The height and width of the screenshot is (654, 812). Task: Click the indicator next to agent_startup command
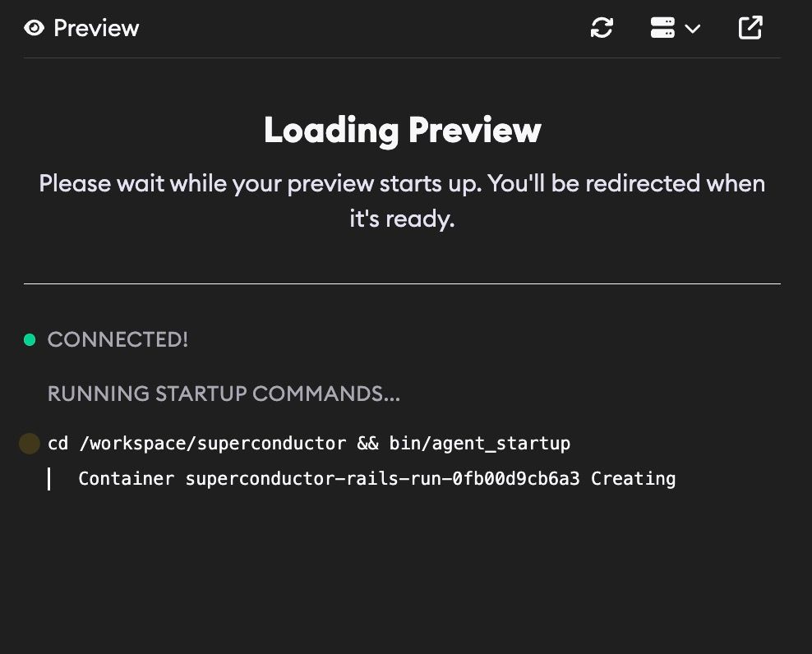tap(30, 443)
